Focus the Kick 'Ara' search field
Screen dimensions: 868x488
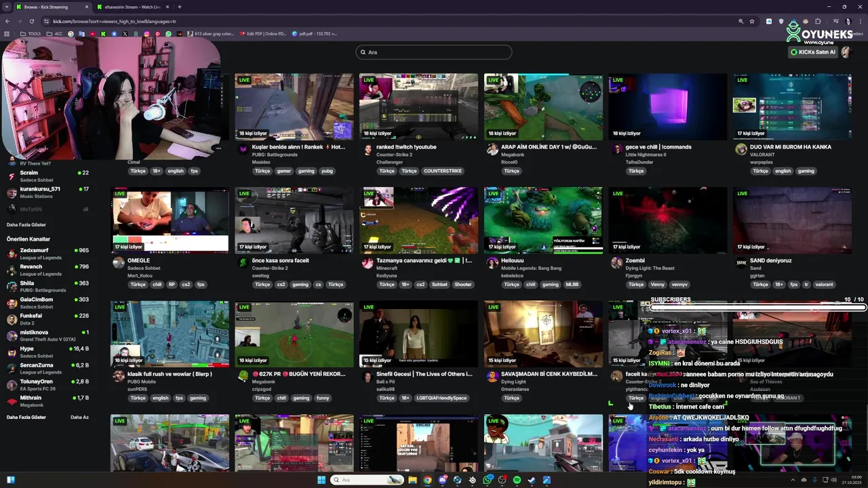(x=434, y=52)
